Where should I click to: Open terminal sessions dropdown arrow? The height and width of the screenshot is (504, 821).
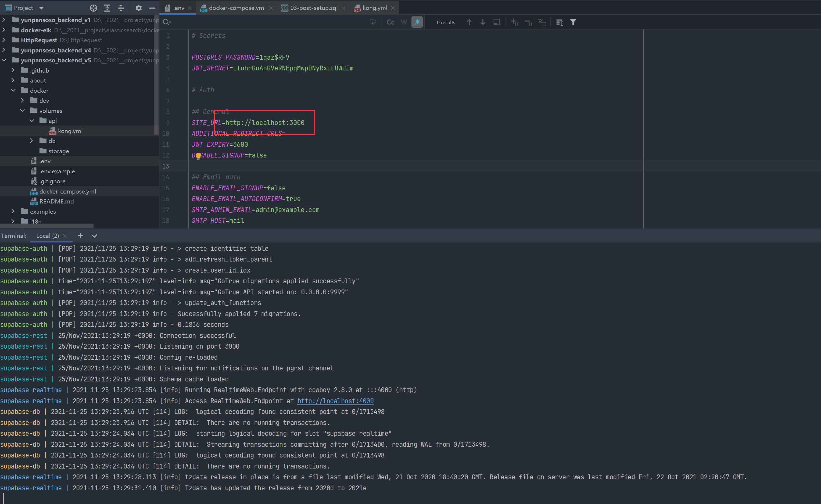(x=94, y=236)
